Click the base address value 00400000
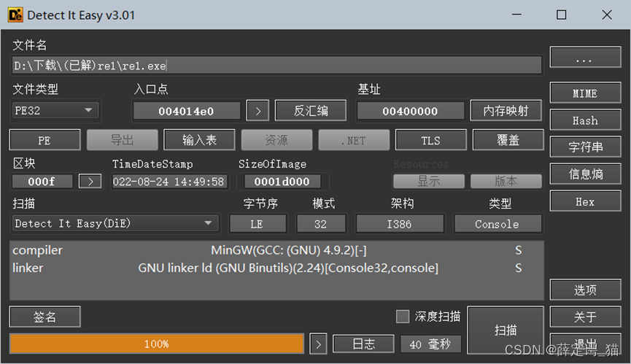Screen dimensions: 631x364 point(410,111)
